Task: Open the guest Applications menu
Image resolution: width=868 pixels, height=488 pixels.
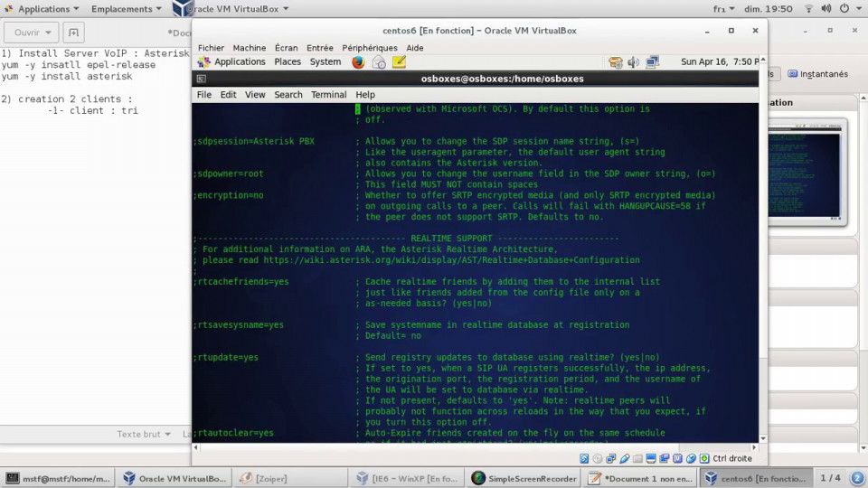Action: coord(232,62)
